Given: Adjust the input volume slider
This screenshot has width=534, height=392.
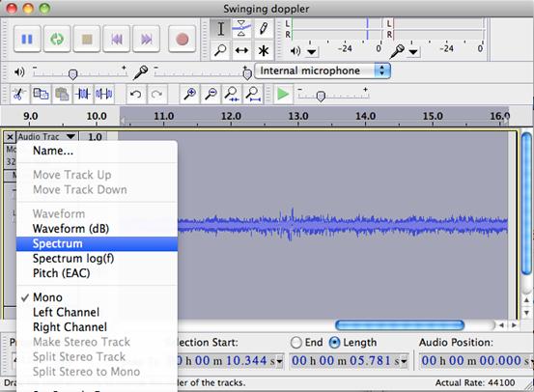Looking at the screenshot, I should (x=247, y=74).
